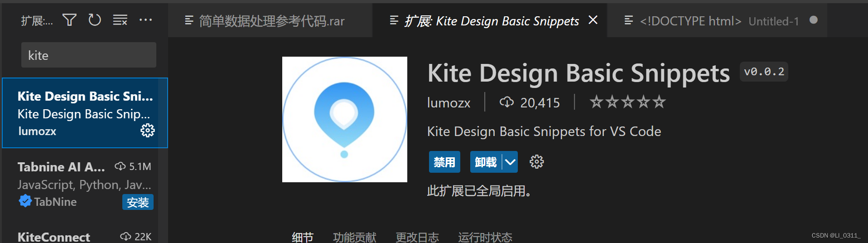The height and width of the screenshot is (243, 868).
Task: Expand the uninstall dropdown arrow
Action: tap(510, 162)
